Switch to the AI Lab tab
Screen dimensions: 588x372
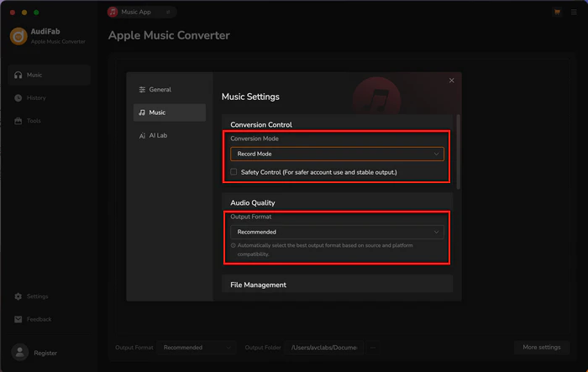point(170,135)
